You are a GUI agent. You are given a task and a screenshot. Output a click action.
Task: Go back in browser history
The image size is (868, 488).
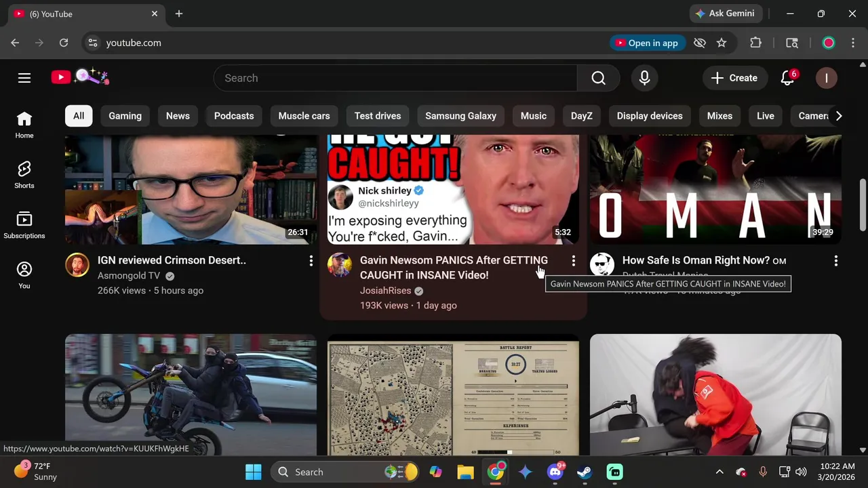pyautogui.click(x=15, y=43)
